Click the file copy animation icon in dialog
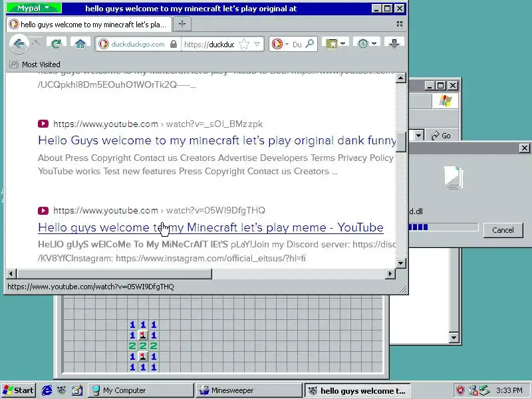This screenshot has width=532, height=399. pyautogui.click(x=454, y=178)
